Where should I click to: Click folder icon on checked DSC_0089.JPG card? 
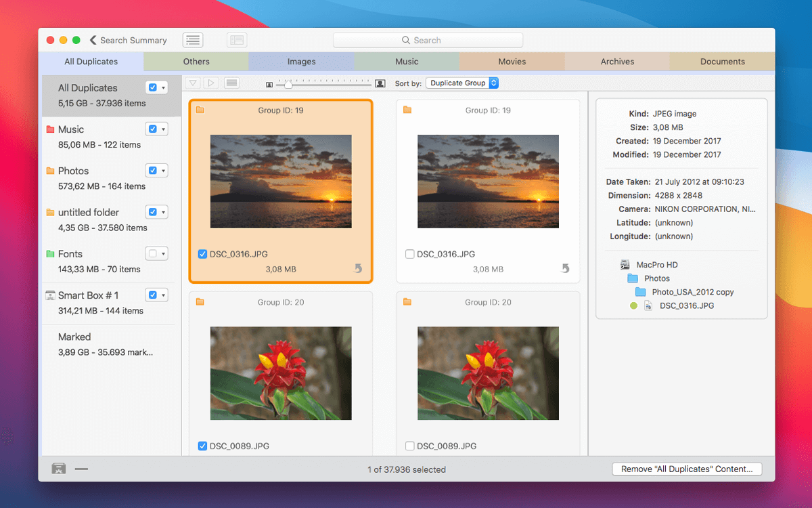click(x=200, y=302)
